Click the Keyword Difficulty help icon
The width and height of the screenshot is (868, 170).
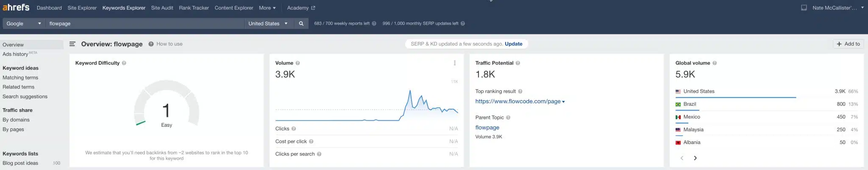(124, 63)
